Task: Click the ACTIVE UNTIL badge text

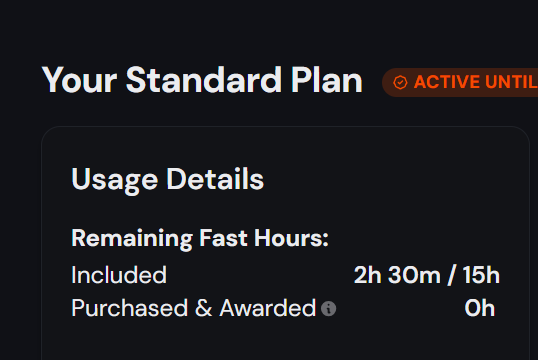Action: pyautogui.click(x=476, y=82)
